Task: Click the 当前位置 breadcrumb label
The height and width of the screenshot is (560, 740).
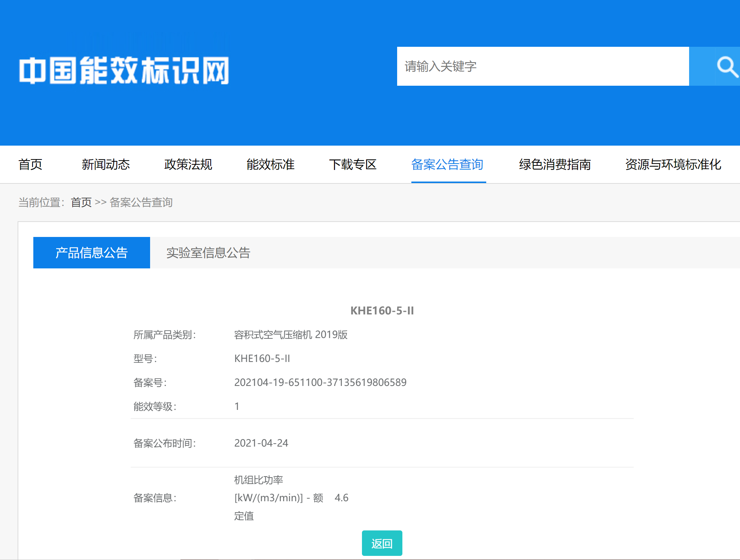Action: (x=42, y=203)
